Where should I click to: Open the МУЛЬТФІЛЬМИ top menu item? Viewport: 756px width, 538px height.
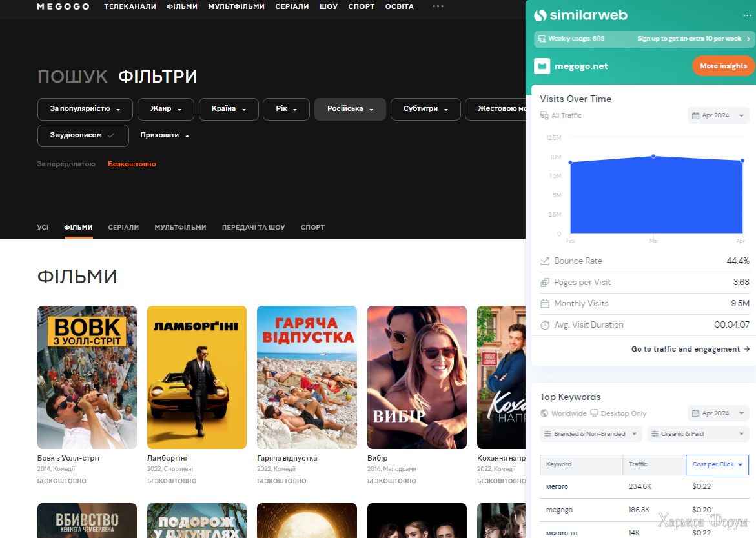click(x=236, y=6)
